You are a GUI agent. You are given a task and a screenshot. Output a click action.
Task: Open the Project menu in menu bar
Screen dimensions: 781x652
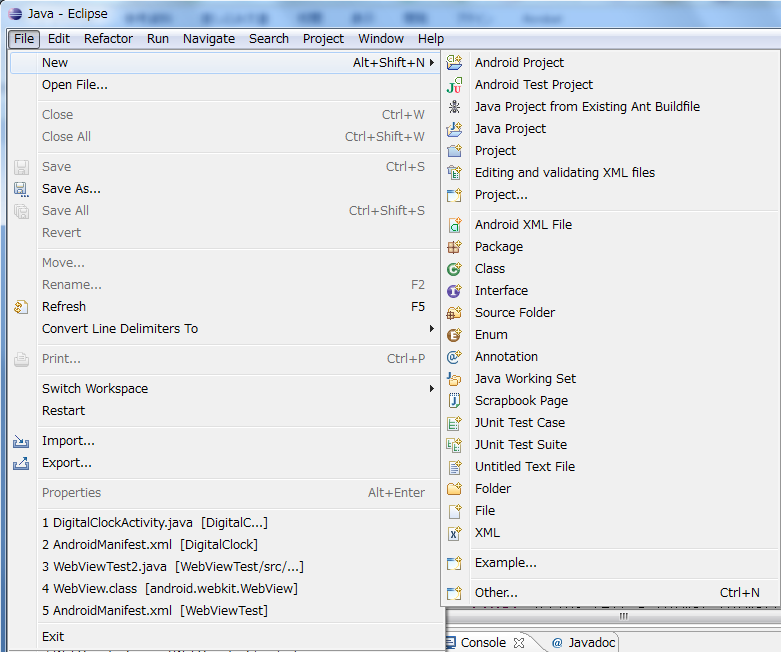point(323,39)
